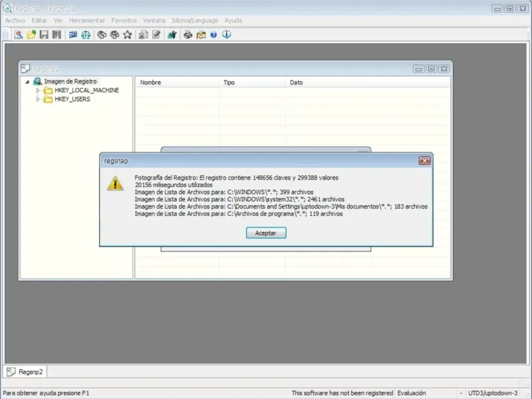Click the Save As toolbar icon
The image size is (532, 399).
coord(57,35)
